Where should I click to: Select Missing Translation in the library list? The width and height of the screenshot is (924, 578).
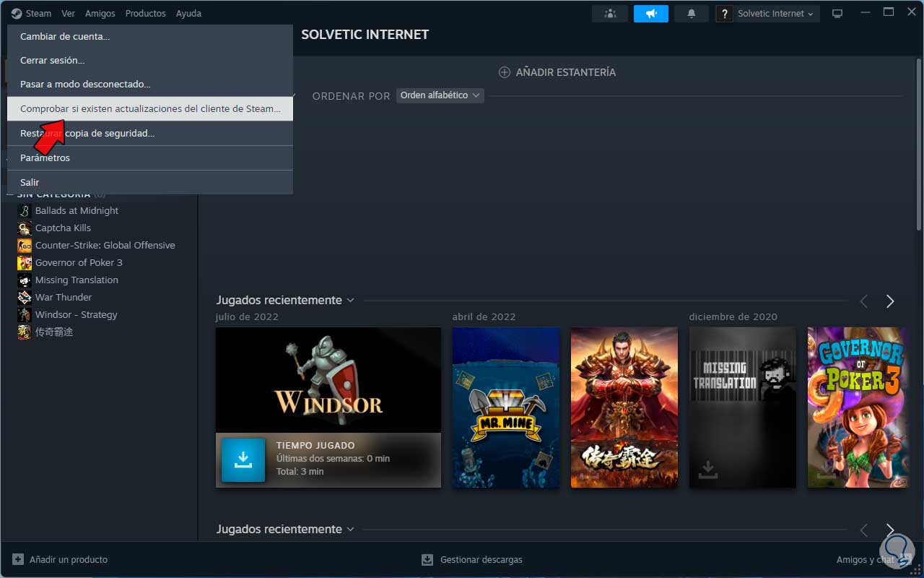point(77,280)
